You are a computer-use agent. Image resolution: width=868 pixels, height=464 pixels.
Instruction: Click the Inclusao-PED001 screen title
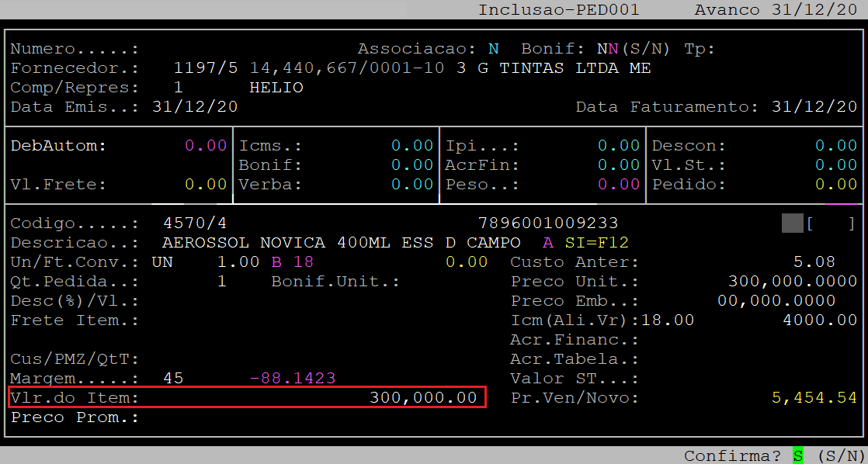point(559,10)
